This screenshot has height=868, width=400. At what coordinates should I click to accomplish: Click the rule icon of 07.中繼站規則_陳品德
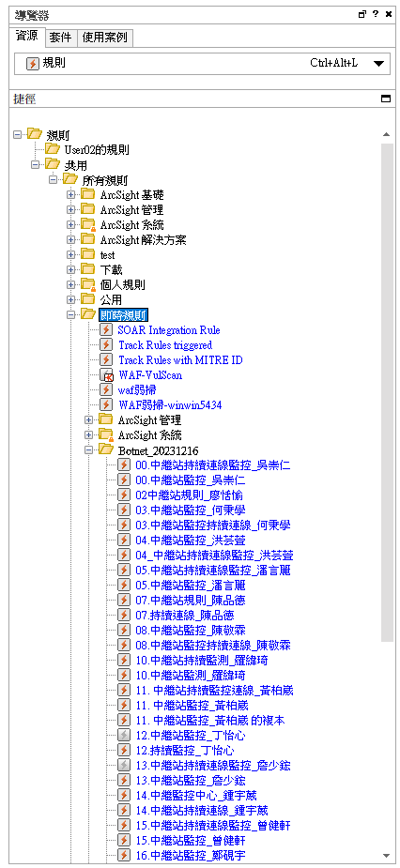click(124, 600)
